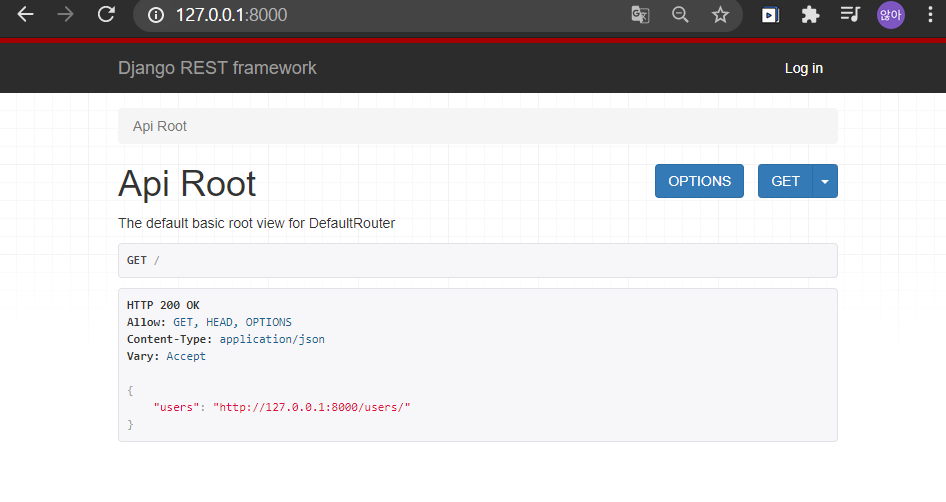Click 'HTTP 200 OK' status text
The image size is (946, 502).
point(163,305)
